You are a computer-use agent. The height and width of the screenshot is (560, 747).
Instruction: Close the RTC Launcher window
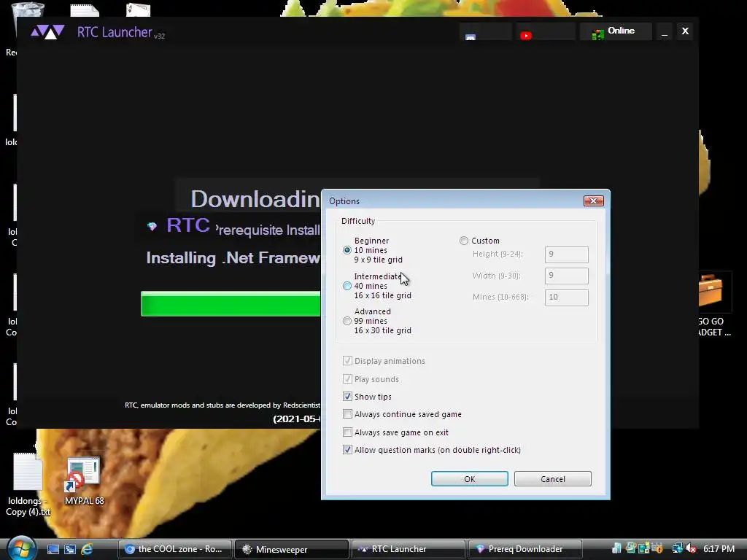(685, 31)
